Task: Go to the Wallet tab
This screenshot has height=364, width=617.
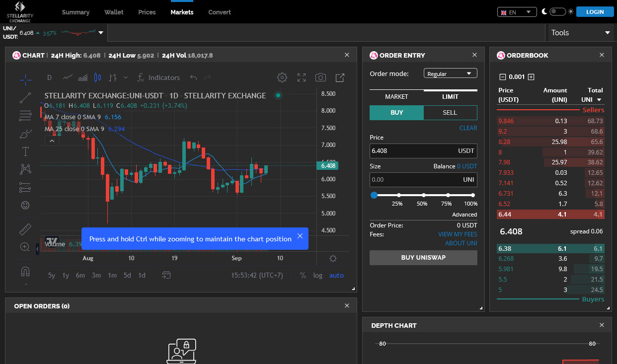Action: [114, 12]
